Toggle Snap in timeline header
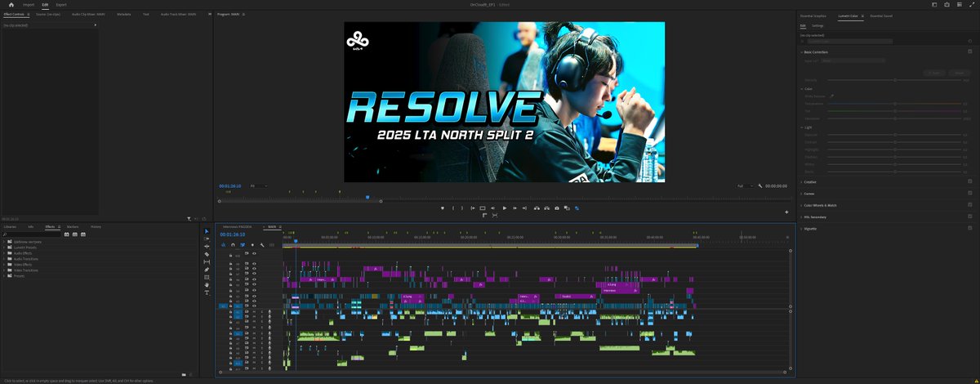 [x=233, y=245]
